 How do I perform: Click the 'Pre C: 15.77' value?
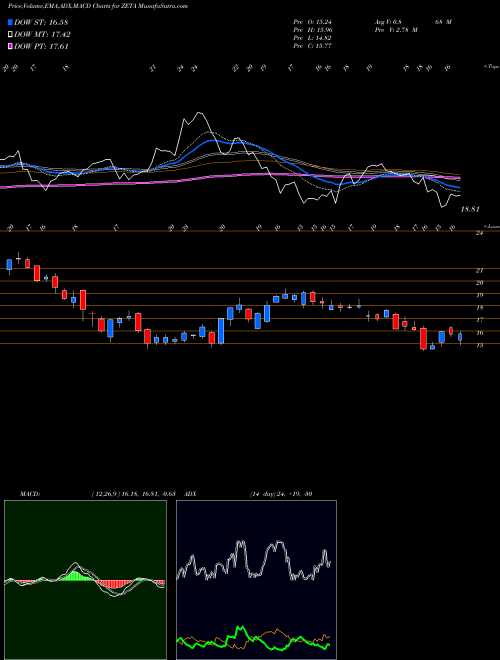coord(312,46)
